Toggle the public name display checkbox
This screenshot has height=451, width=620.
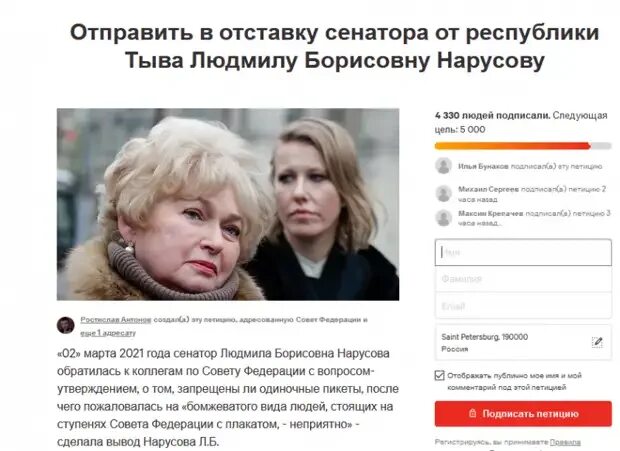pos(439,376)
